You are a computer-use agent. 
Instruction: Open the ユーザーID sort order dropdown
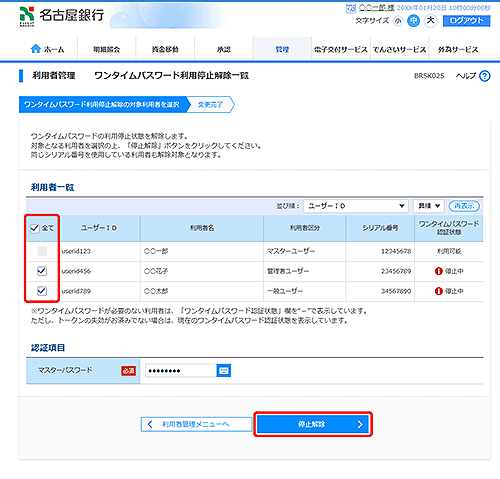pyautogui.click(x=356, y=206)
